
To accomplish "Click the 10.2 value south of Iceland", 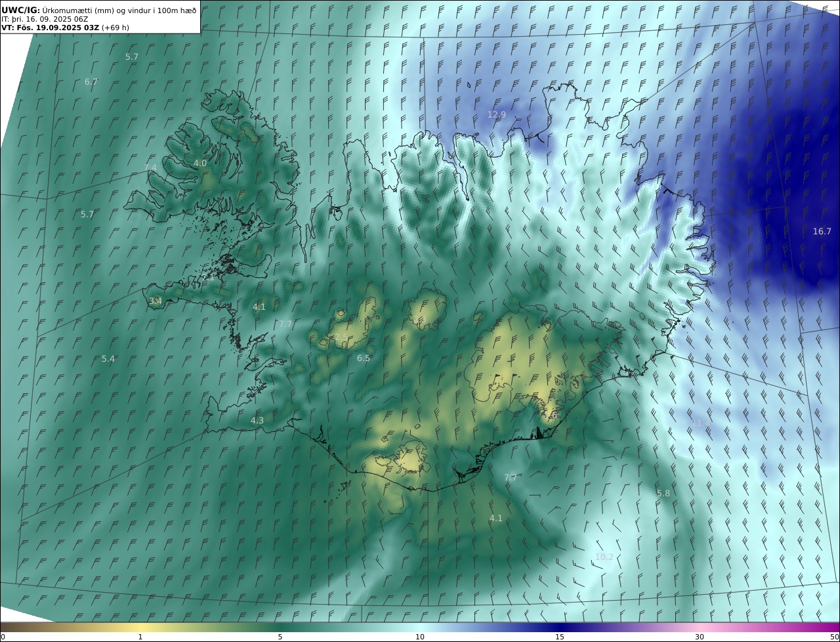I will point(604,557).
